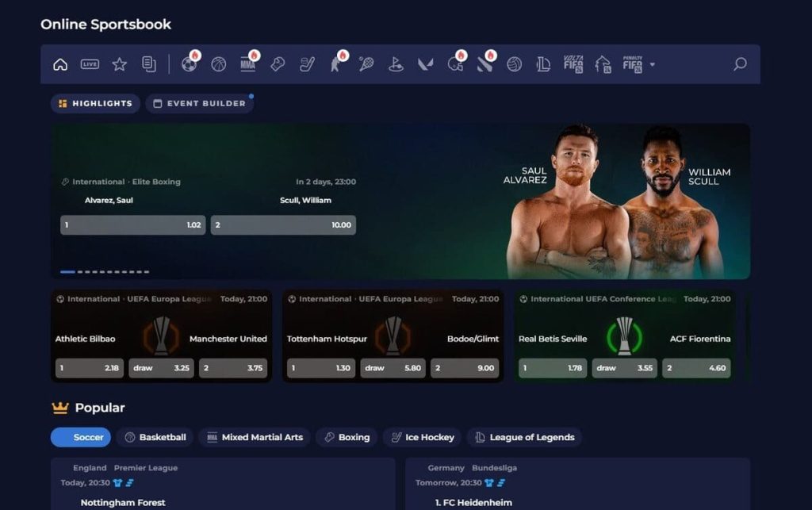The width and height of the screenshot is (812, 510).
Task: Click jersey icon next to Today, 20:30
Action: click(117, 483)
